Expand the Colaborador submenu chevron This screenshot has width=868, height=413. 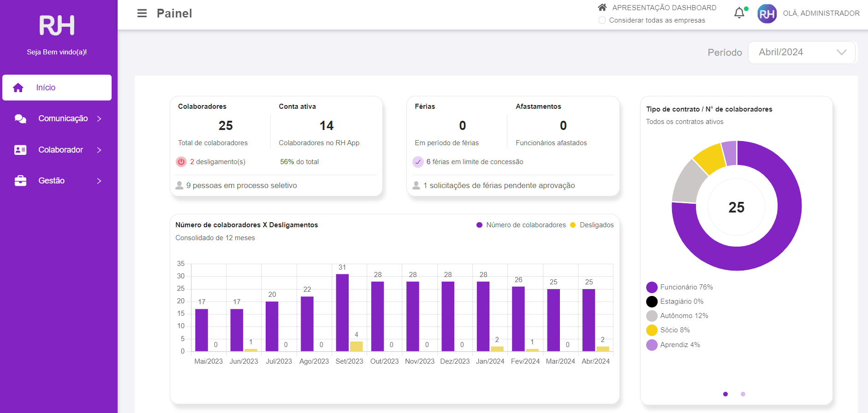[99, 150]
